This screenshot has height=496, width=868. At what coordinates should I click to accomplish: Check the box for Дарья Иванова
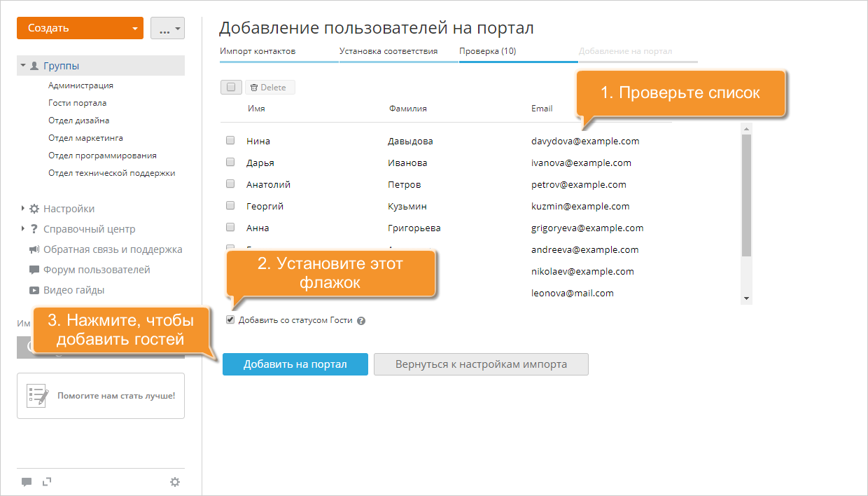(230, 163)
